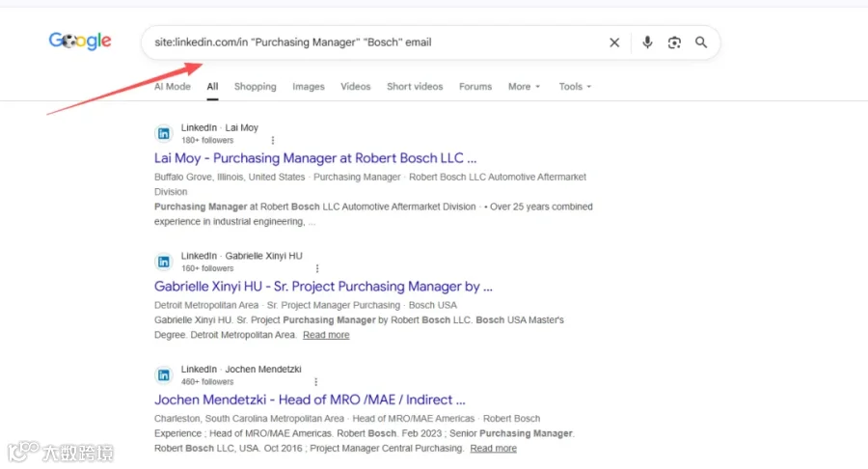Click the 'LinkedIn · Jochen Mendetzki' source text
Viewport: 868px width, 469px height.
pyautogui.click(x=241, y=370)
